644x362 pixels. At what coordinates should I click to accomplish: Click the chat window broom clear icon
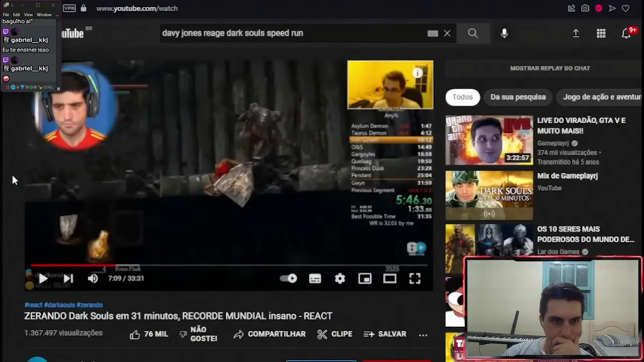[x=40, y=87]
